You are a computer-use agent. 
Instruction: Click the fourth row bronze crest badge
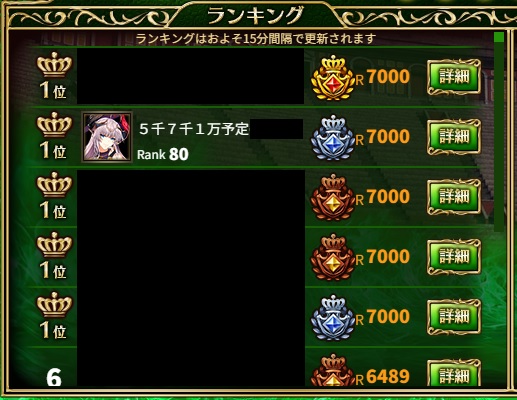pyautogui.click(x=332, y=257)
